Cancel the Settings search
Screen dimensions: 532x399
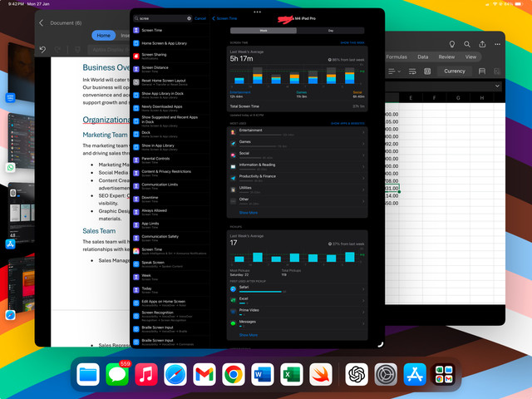(x=200, y=18)
